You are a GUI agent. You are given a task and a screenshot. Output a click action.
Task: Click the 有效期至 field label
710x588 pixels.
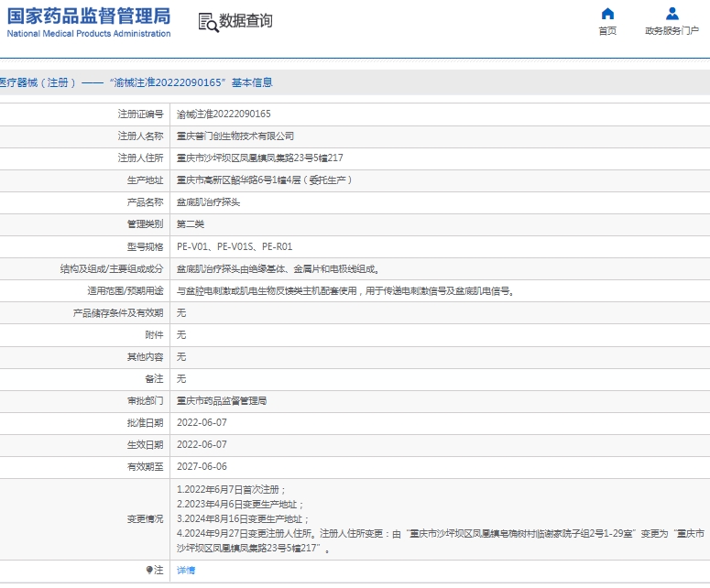pos(145,467)
